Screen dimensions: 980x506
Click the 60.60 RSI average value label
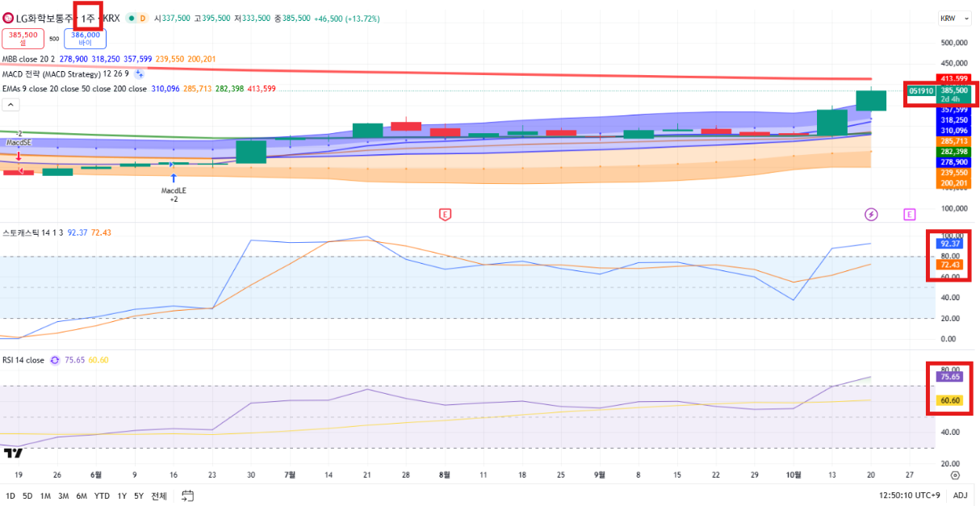click(x=948, y=400)
